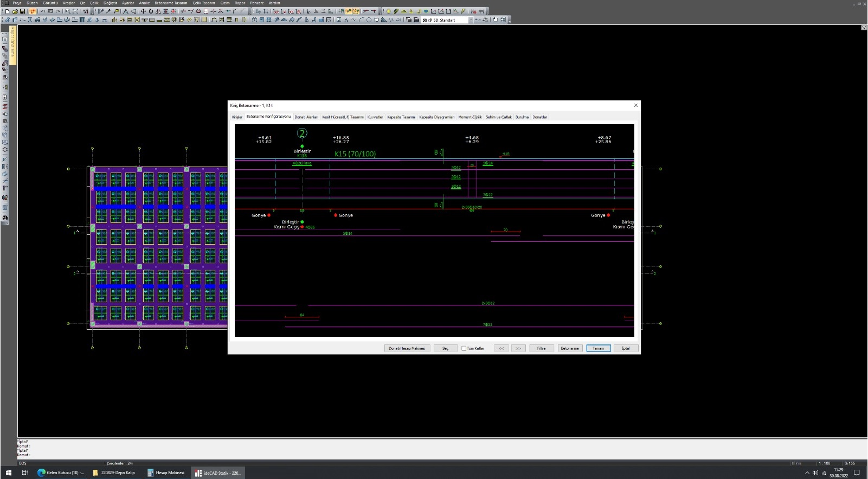Open 220829-Depo Kalıp taskbar folder
This screenshot has height=479, width=868.
click(114, 472)
